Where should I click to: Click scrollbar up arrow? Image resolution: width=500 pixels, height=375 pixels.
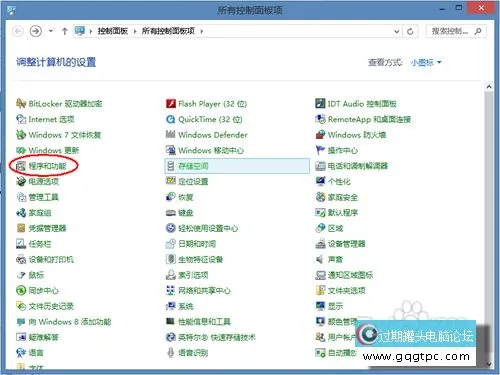click(x=489, y=87)
